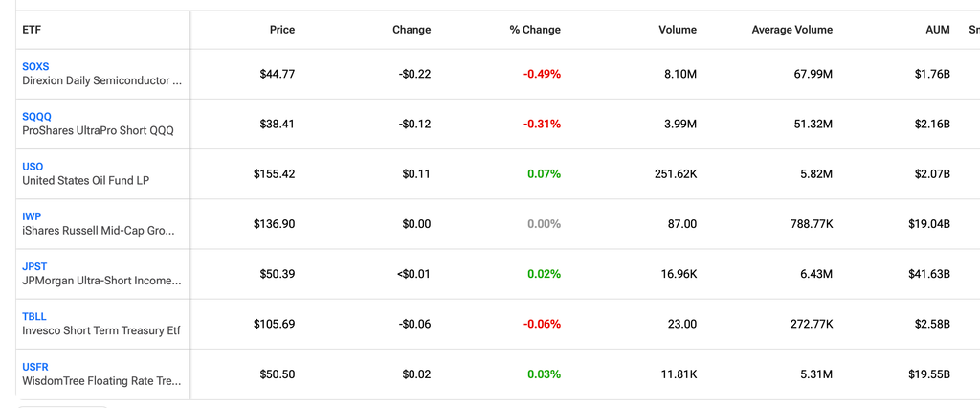
Task: Sort table by Volume column header
Action: [x=678, y=30]
